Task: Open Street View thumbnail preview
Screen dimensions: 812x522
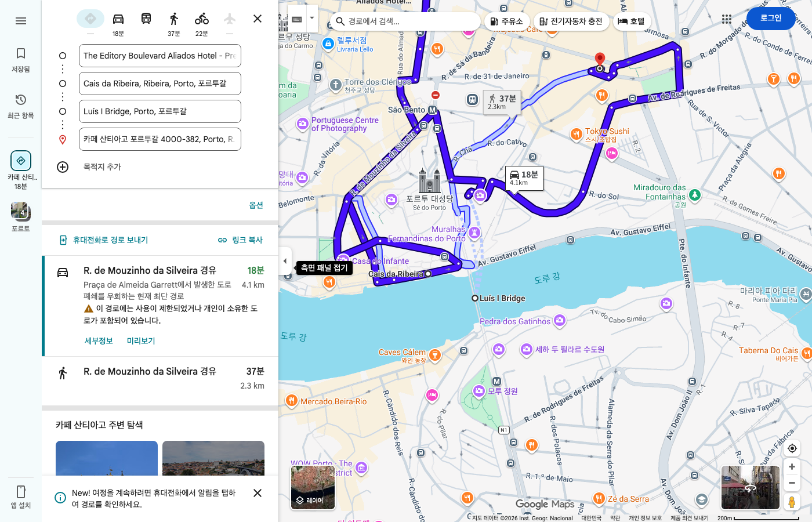Action: [751, 488]
